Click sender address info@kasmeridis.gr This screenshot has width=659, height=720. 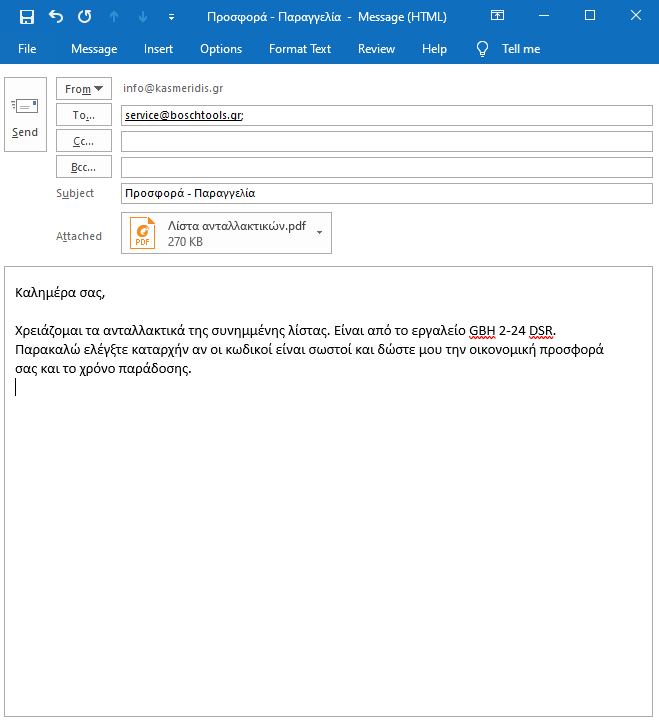point(173,88)
